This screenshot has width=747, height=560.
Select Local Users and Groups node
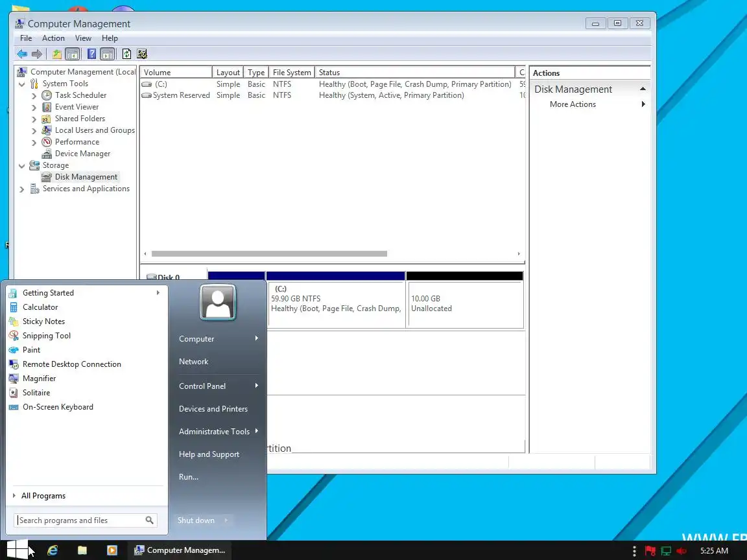95,130
